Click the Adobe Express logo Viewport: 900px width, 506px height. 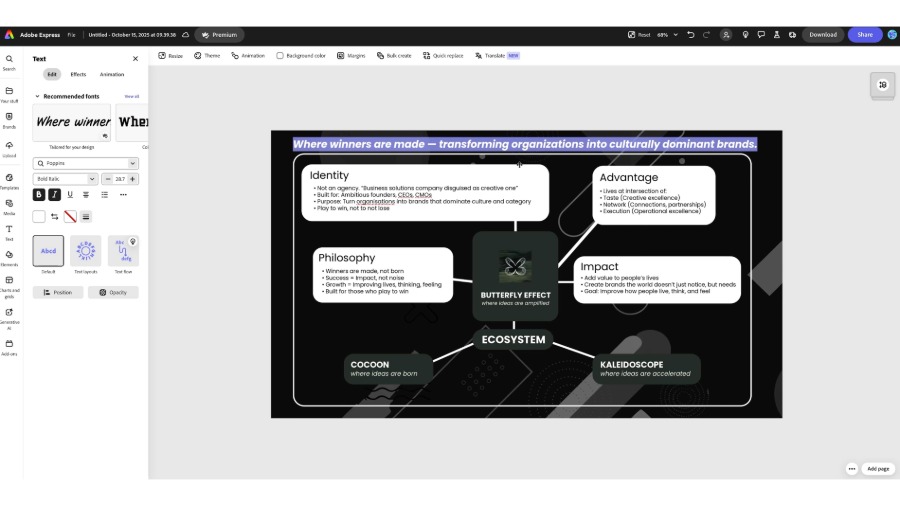9,34
